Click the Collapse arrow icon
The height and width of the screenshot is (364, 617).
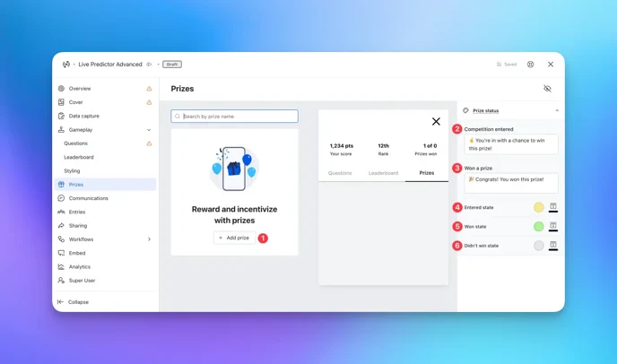pyautogui.click(x=60, y=302)
